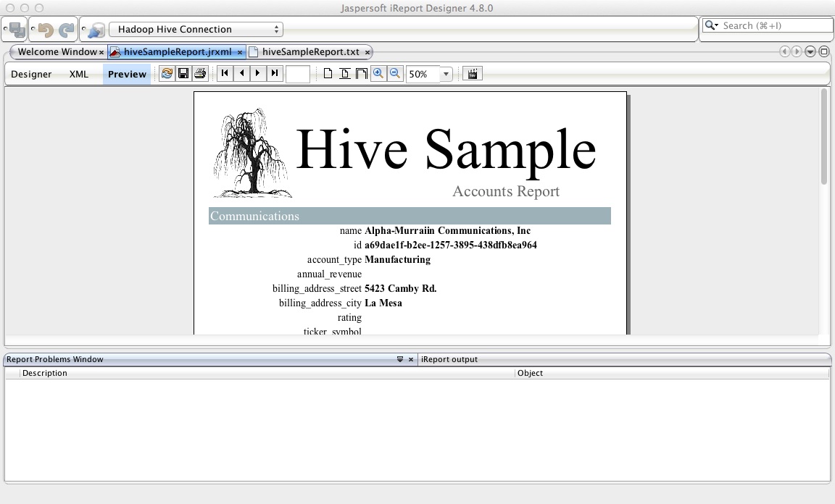
Task: Select the hiveSampleReport.jrxml tab
Action: [178, 51]
